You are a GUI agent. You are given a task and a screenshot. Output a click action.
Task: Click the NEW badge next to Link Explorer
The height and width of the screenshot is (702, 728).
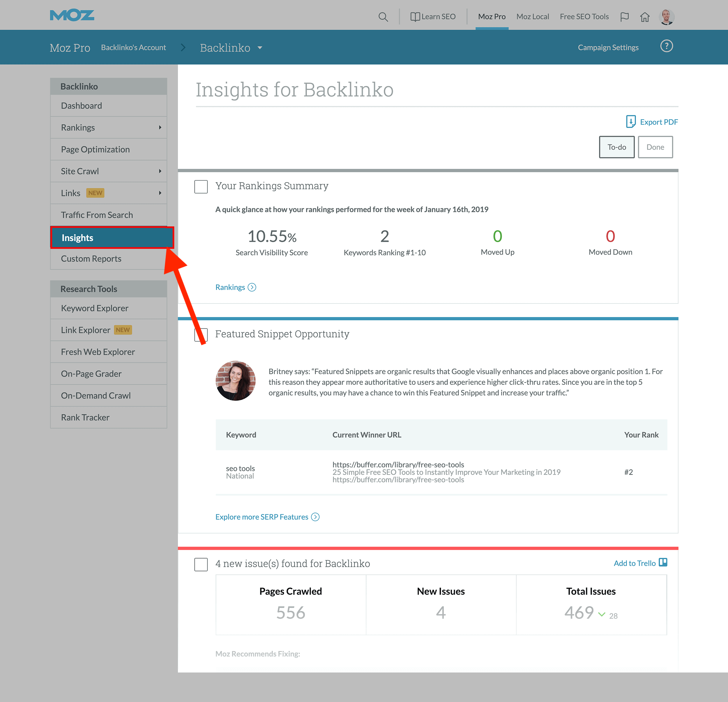point(123,330)
